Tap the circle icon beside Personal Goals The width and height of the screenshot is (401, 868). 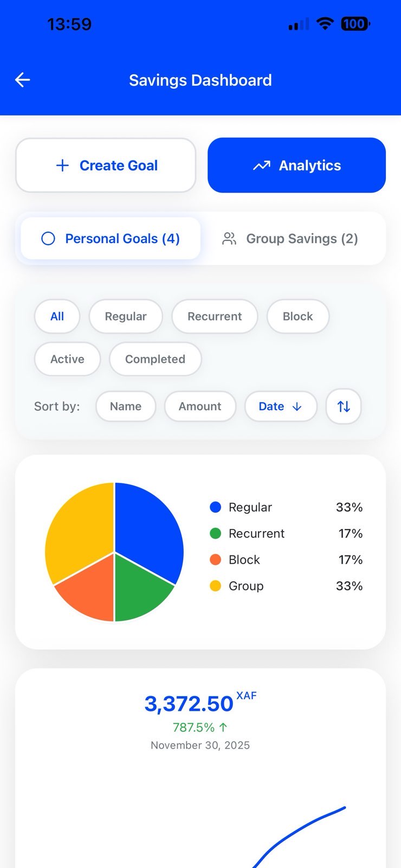pos(48,238)
